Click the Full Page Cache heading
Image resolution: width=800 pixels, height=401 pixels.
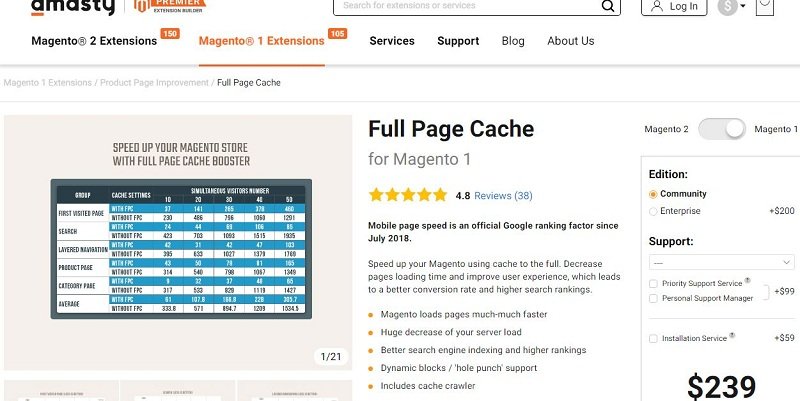pos(451,129)
